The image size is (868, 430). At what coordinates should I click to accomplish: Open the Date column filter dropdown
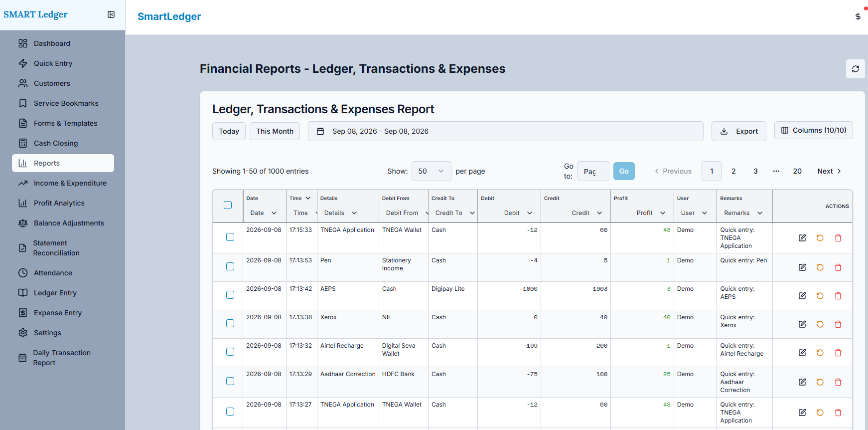coord(264,213)
